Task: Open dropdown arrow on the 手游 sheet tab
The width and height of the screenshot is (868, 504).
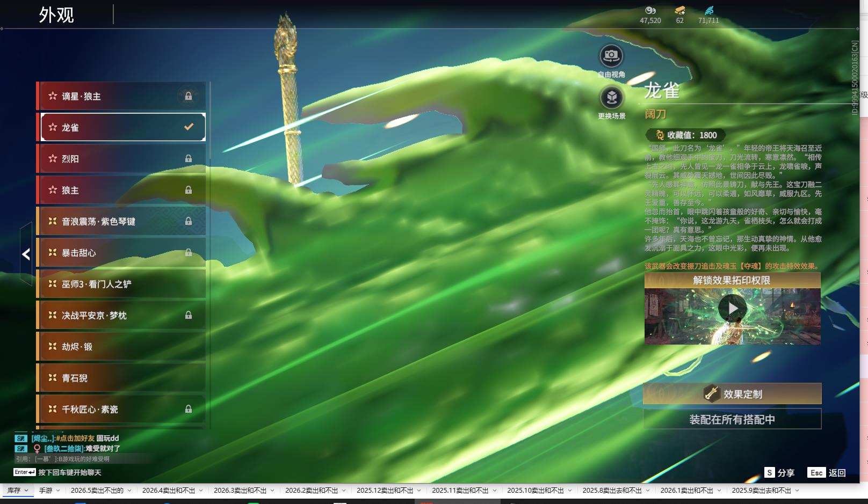Action: (57, 490)
